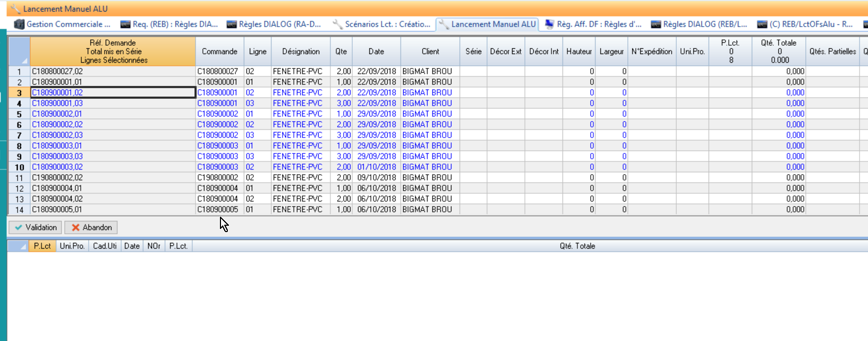Click the Qtés. Partielles column header
This screenshot has width=868, height=341.
pos(832,52)
